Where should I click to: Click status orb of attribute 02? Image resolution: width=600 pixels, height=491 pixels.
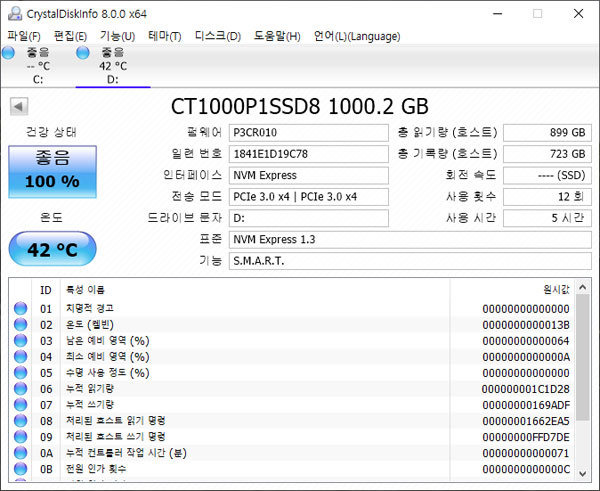coord(21,325)
